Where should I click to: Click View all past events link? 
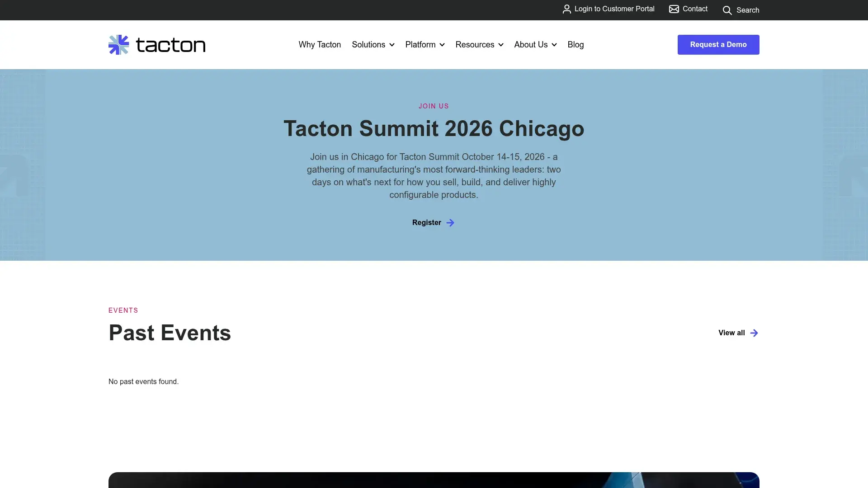[x=738, y=333]
